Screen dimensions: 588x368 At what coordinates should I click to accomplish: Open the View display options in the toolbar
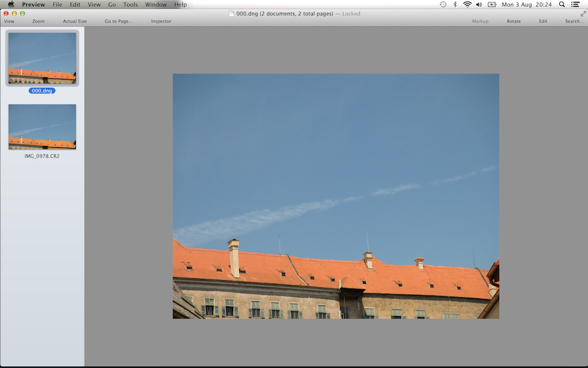point(9,21)
